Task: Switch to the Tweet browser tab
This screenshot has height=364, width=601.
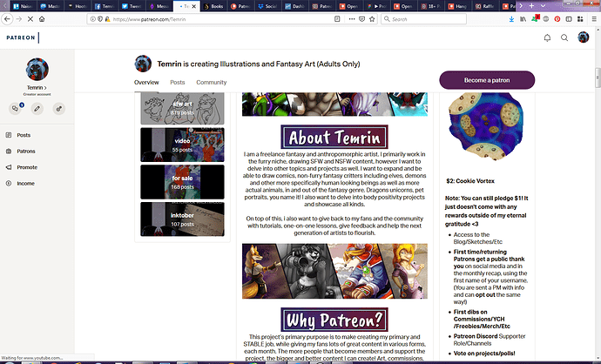Action: tap(132, 6)
